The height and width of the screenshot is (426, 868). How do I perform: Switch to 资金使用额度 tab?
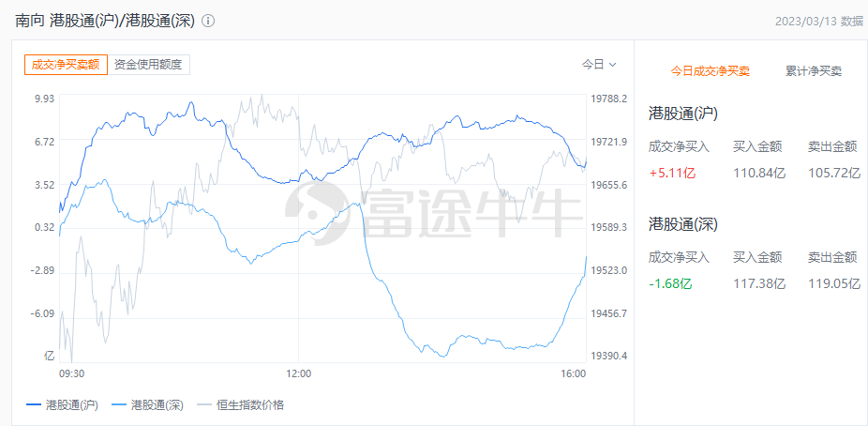150,65
